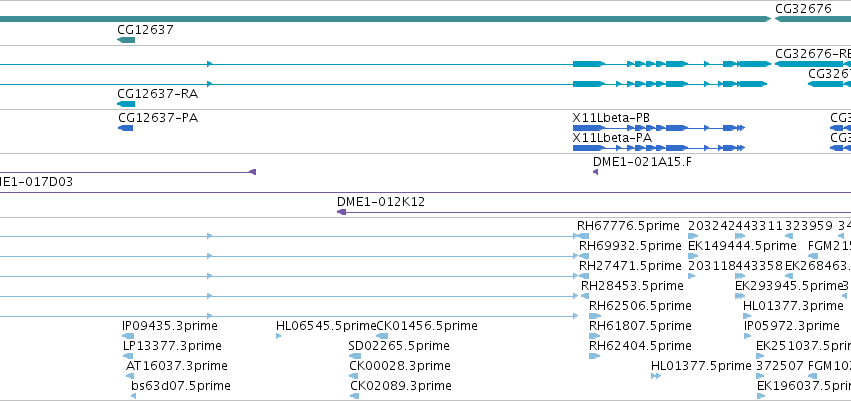Click the HL01377.5prime label
Viewport: 851px width, 401px height.
click(x=701, y=366)
